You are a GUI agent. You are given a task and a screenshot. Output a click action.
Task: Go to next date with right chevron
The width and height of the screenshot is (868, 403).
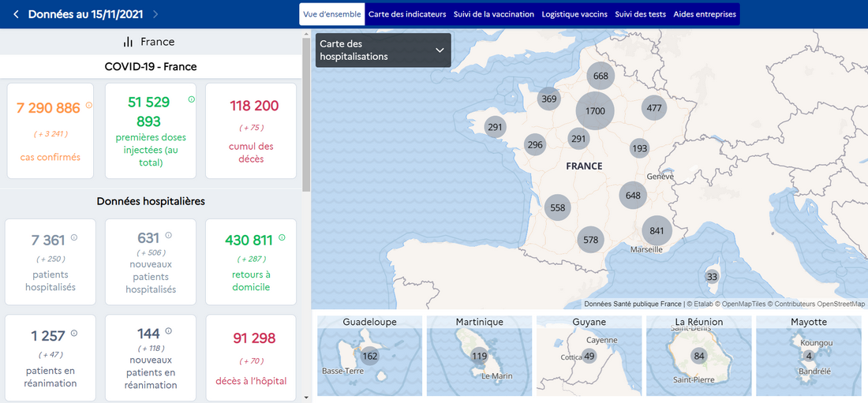pos(155,14)
